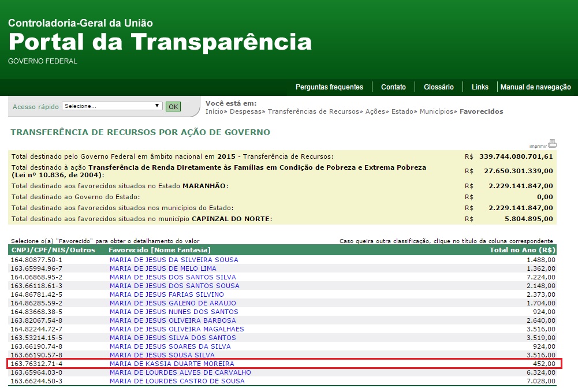
Task: Open the Acesso rápido dropdown
Action: coord(112,106)
